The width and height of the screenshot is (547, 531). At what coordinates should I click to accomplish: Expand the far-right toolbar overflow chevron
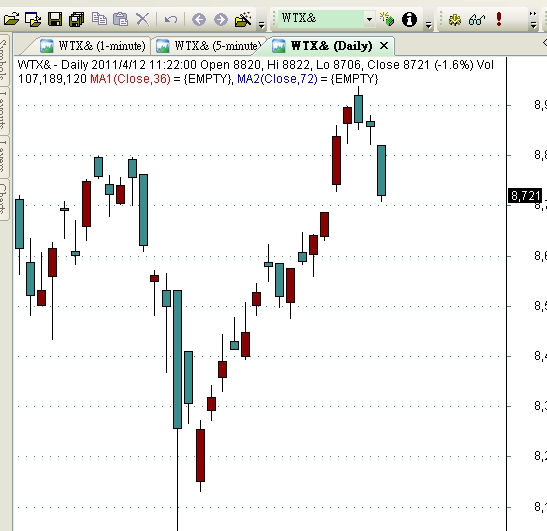click(533, 20)
